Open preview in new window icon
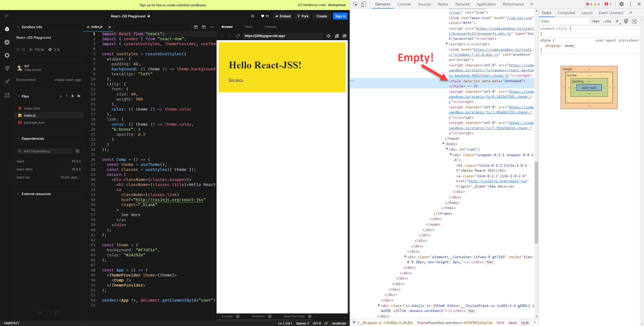The height and width of the screenshot is (326, 644). click(344, 36)
